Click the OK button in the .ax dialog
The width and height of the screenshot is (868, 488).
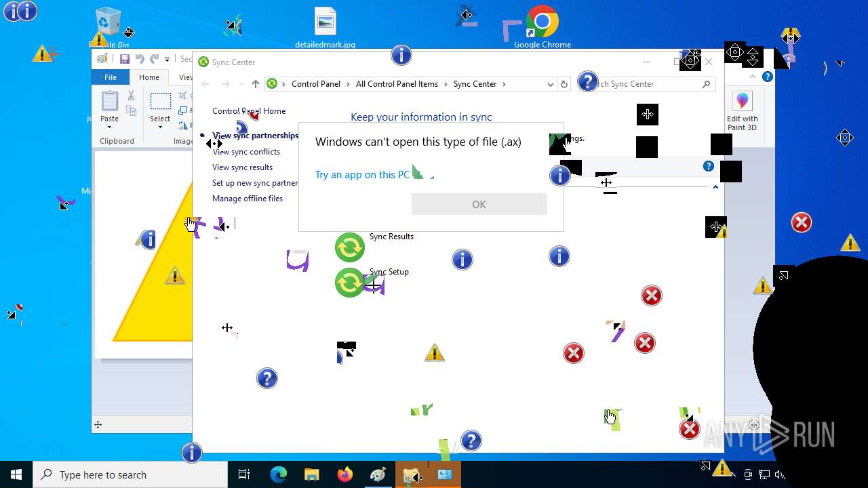[x=479, y=204]
